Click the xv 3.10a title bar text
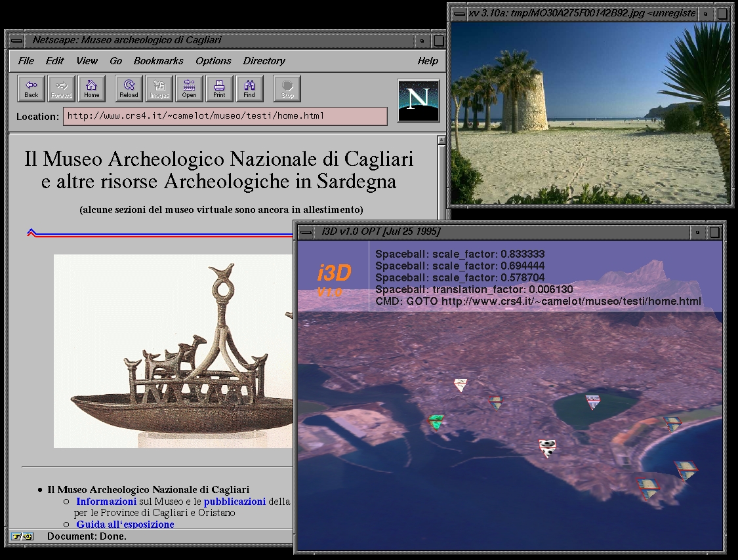 click(x=583, y=14)
